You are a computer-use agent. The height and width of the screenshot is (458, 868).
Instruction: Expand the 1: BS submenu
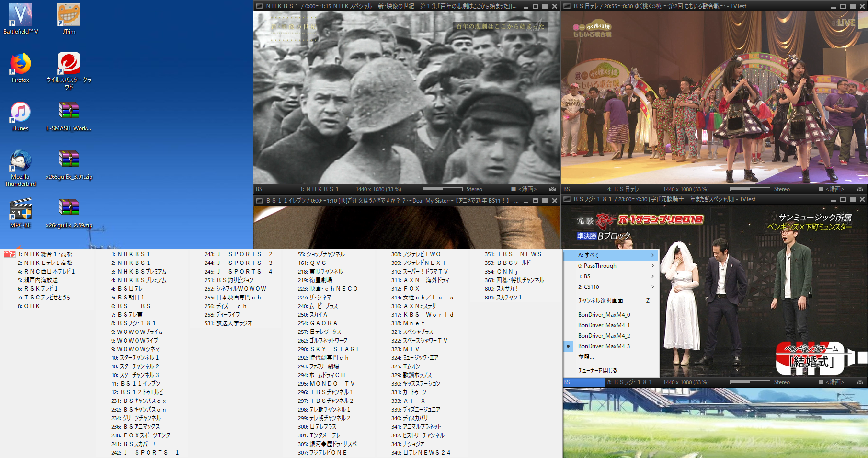tap(611, 276)
